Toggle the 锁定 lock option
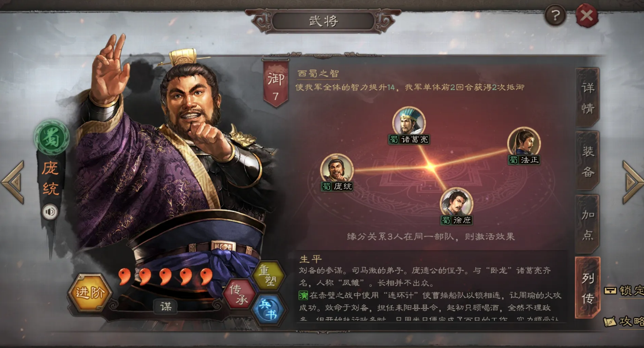644x348 pixels. pyautogui.click(x=624, y=291)
